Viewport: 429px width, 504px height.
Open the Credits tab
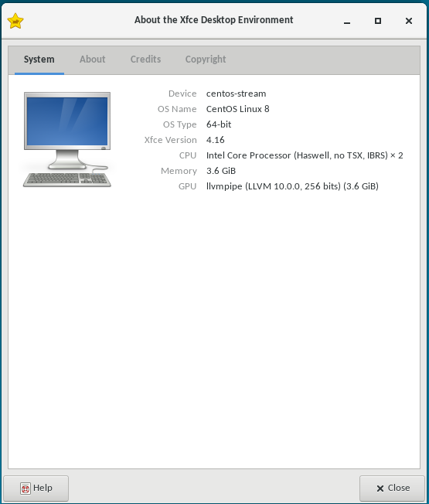(145, 60)
